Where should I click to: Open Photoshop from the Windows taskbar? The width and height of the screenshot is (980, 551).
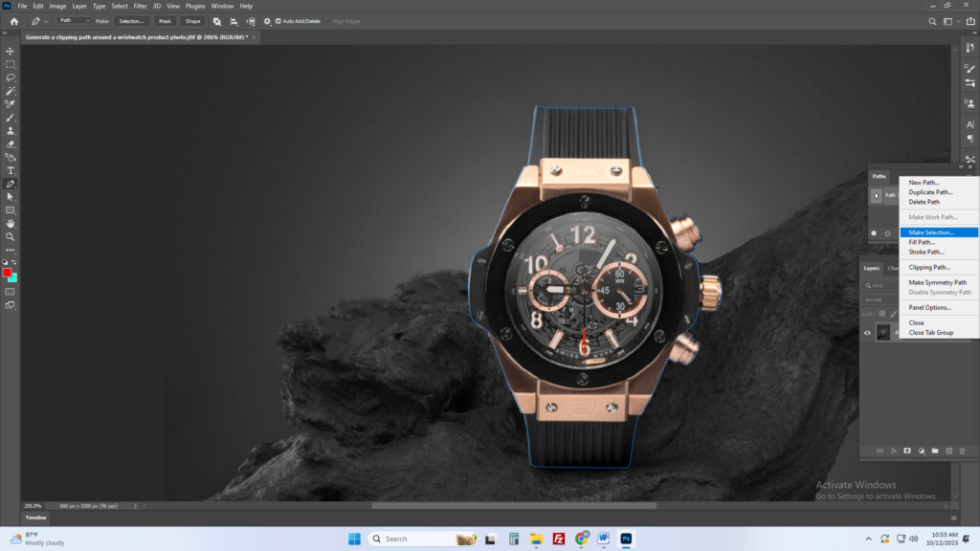tap(625, 539)
